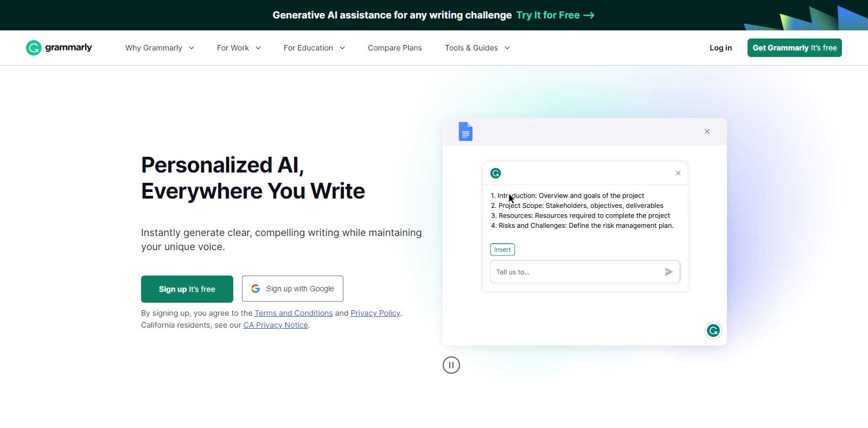Open the Tools & Guides menu

pyautogui.click(x=477, y=48)
